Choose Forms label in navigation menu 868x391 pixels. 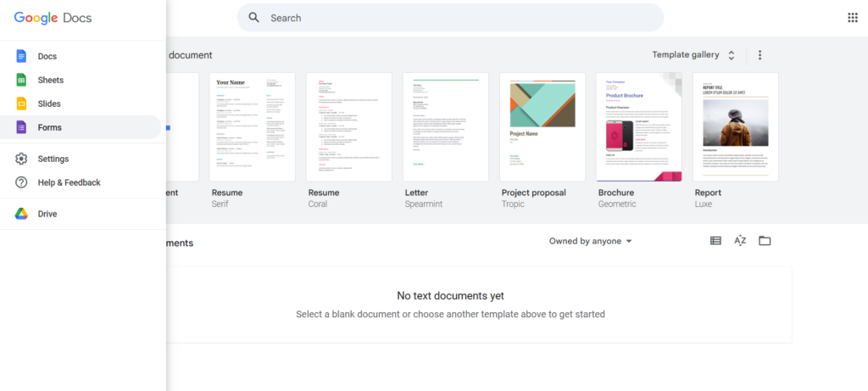coord(50,127)
